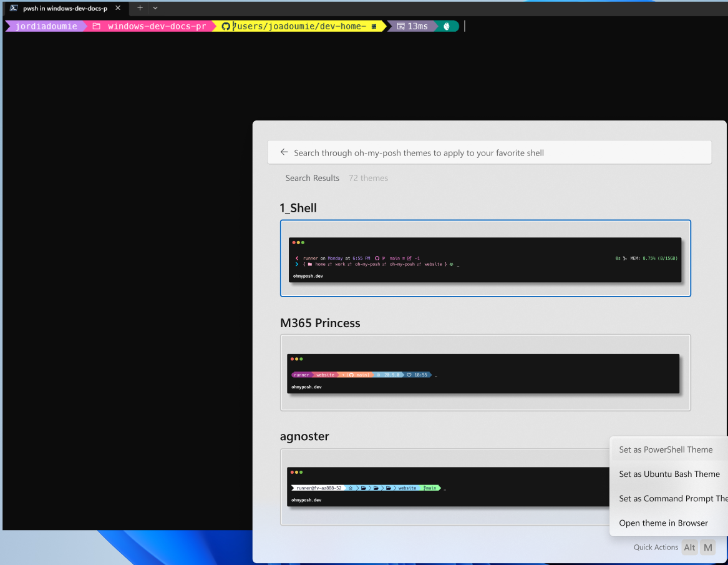
Task: Choose Set as Ubuntu Bash Theme
Action: click(669, 474)
